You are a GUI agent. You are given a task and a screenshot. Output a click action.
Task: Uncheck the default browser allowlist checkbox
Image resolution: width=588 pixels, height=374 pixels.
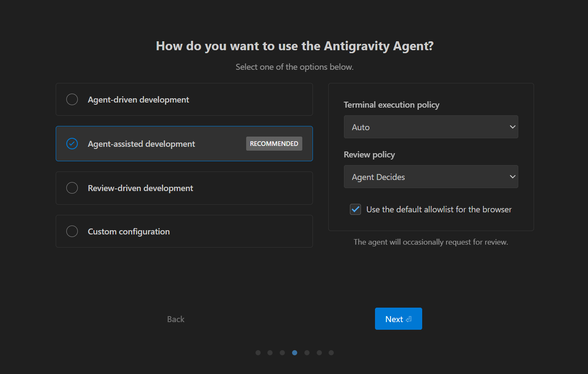coord(355,209)
